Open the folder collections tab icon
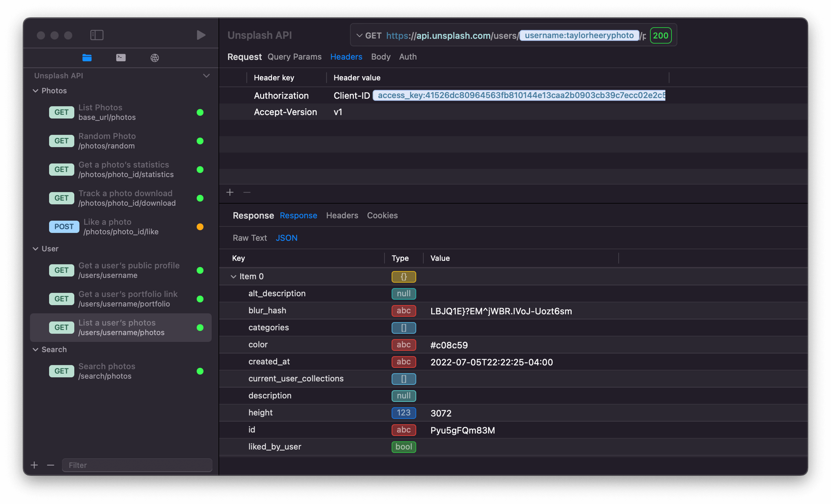 pyautogui.click(x=87, y=58)
